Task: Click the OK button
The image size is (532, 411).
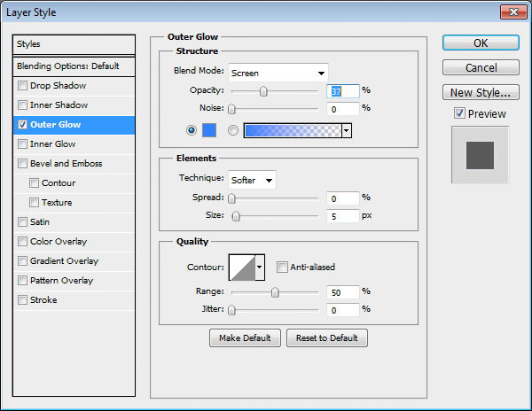Action: [481, 43]
